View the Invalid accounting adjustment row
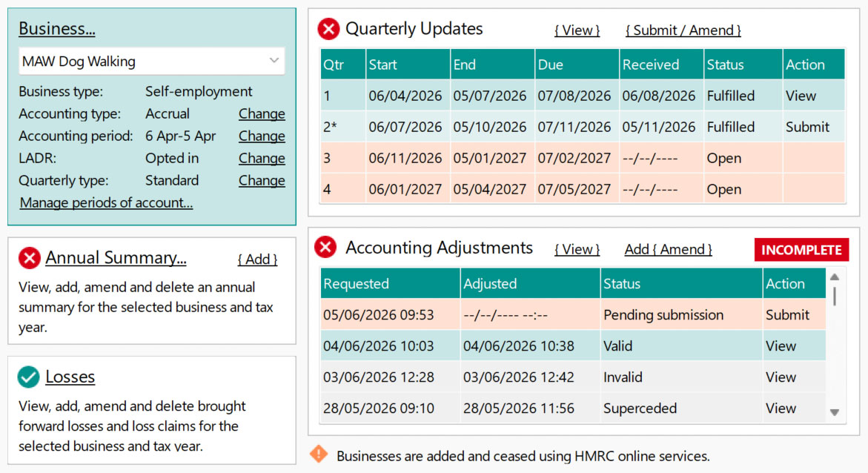 click(x=781, y=377)
